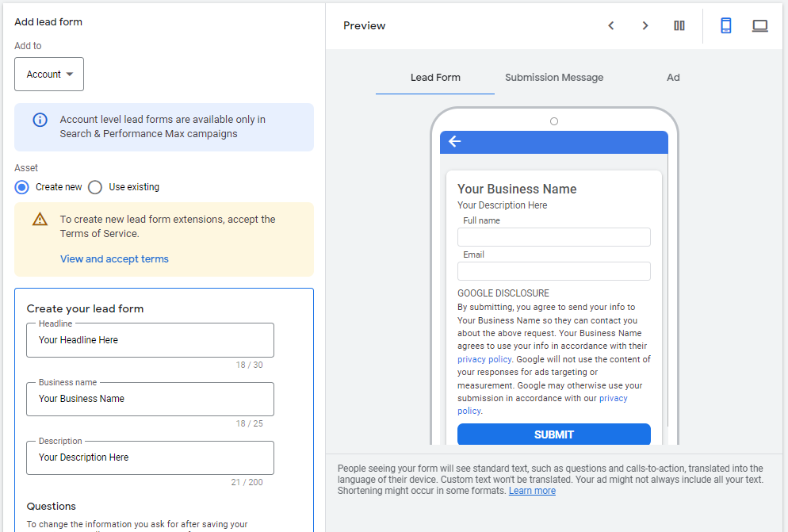Select the Use existing radio button
This screenshot has width=788, height=532.
[x=95, y=187]
